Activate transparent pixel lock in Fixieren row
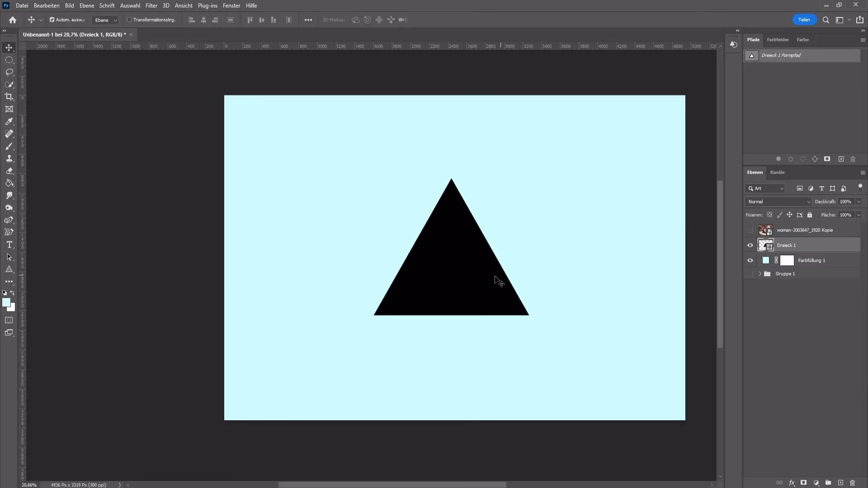The image size is (868, 488). 769,215
